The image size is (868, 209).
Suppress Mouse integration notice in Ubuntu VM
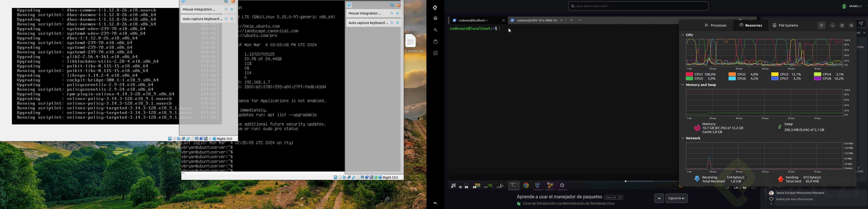click(x=392, y=14)
